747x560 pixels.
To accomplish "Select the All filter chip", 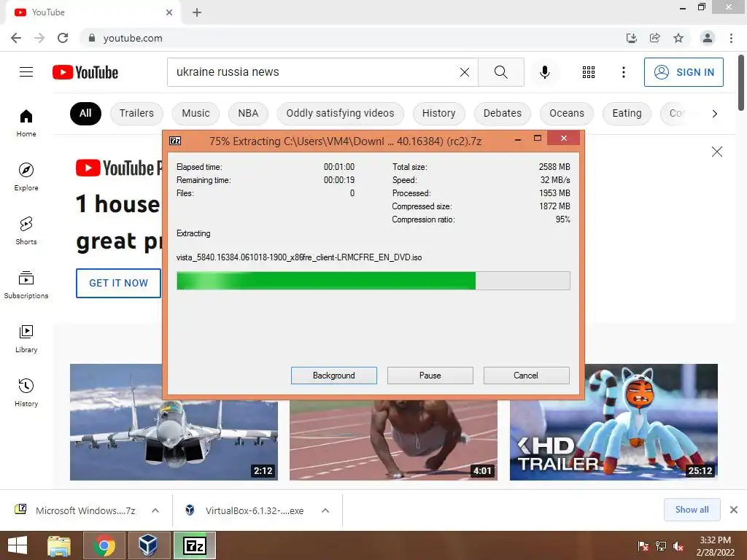I will pos(85,113).
